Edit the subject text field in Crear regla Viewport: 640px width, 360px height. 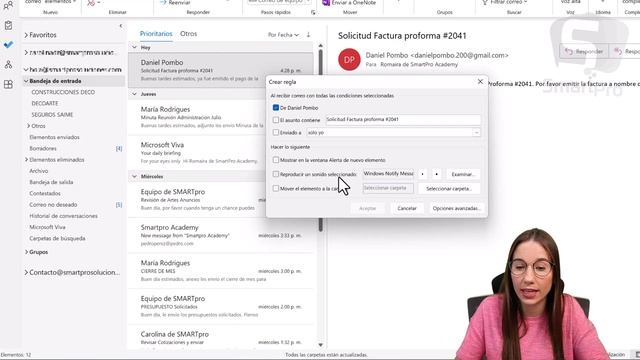coord(403,120)
